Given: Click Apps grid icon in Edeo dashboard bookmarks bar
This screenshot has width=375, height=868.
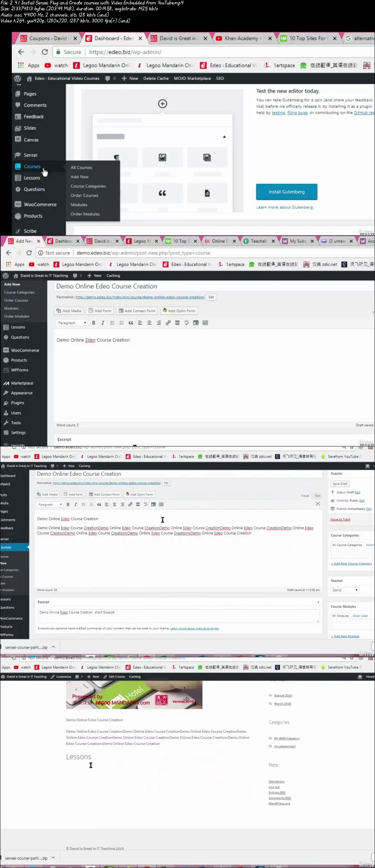Looking at the screenshot, I should pyautogui.click(x=21, y=65).
